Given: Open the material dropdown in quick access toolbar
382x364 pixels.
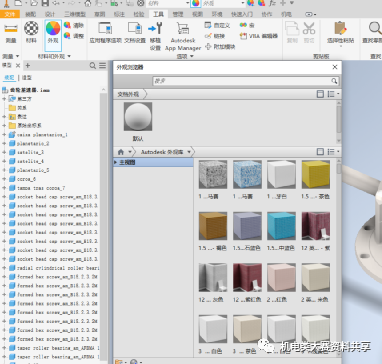Looking at the screenshot, I should point(187,3).
